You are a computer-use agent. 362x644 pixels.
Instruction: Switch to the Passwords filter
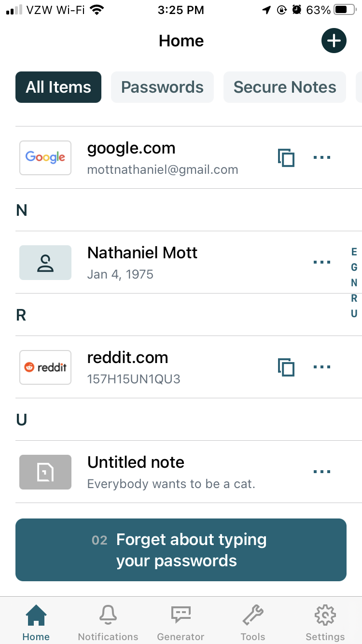[162, 87]
